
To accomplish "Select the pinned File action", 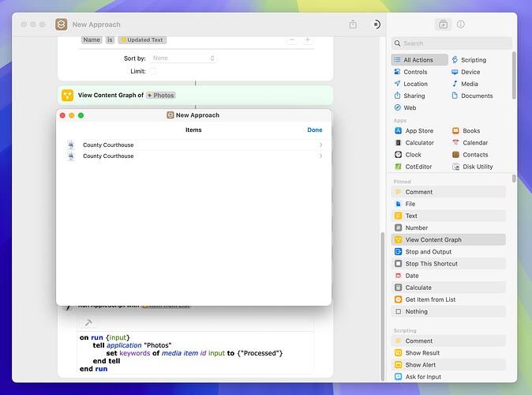I will click(448, 204).
